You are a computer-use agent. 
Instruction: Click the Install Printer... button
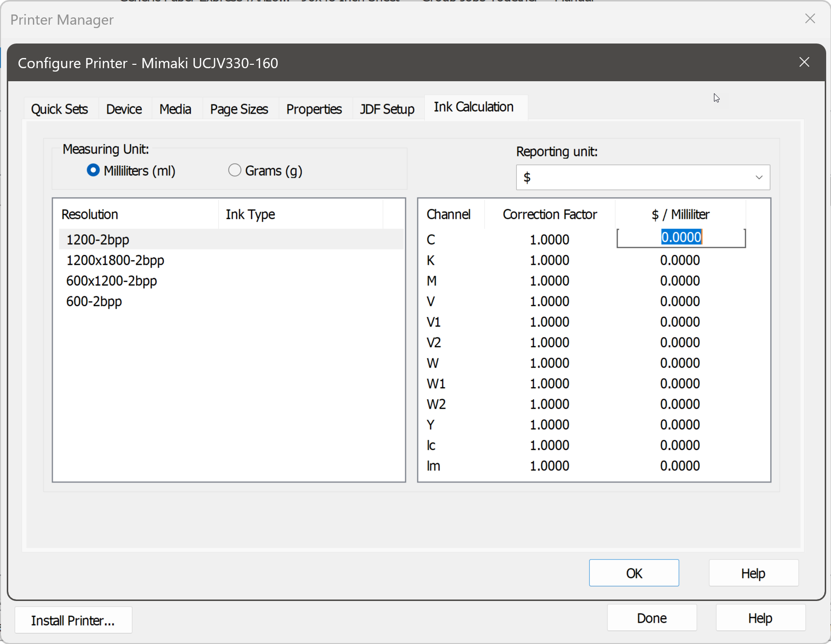click(73, 620)
